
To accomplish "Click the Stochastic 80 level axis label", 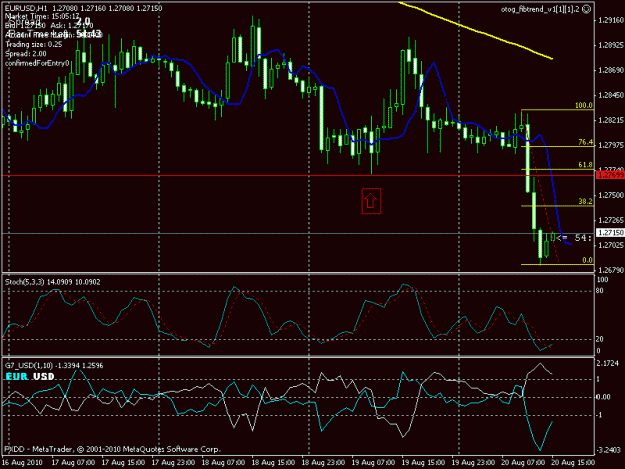I will 600,291.
